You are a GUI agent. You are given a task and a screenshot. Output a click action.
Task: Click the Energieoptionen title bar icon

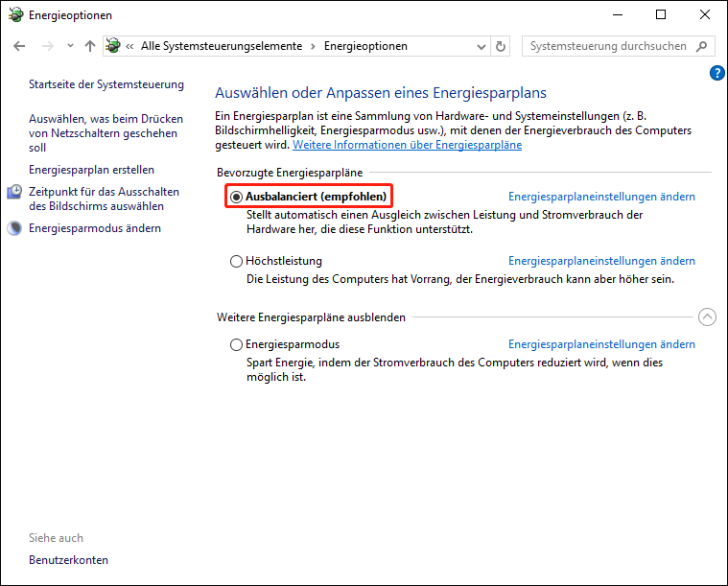(x=15, y=14)
